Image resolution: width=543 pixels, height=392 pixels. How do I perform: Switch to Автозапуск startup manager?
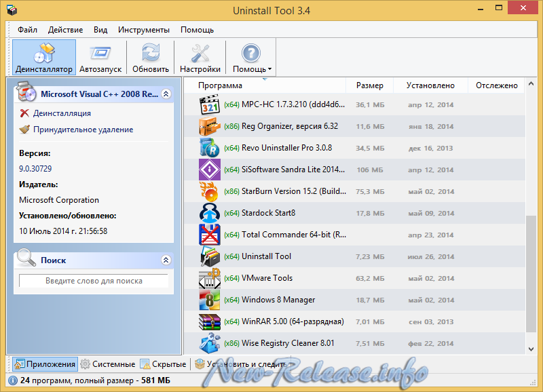pos(100,57)
